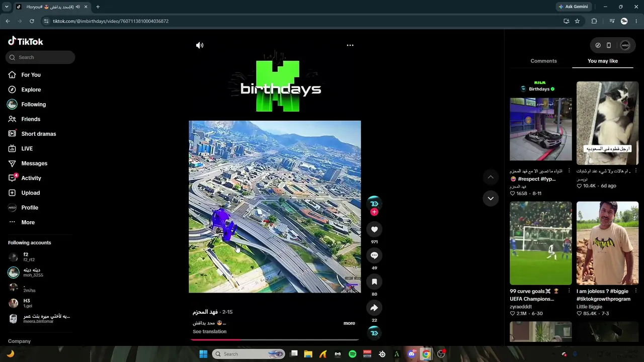644x362 pixels.
Task: Reload the page
Action: coord(32,21)
